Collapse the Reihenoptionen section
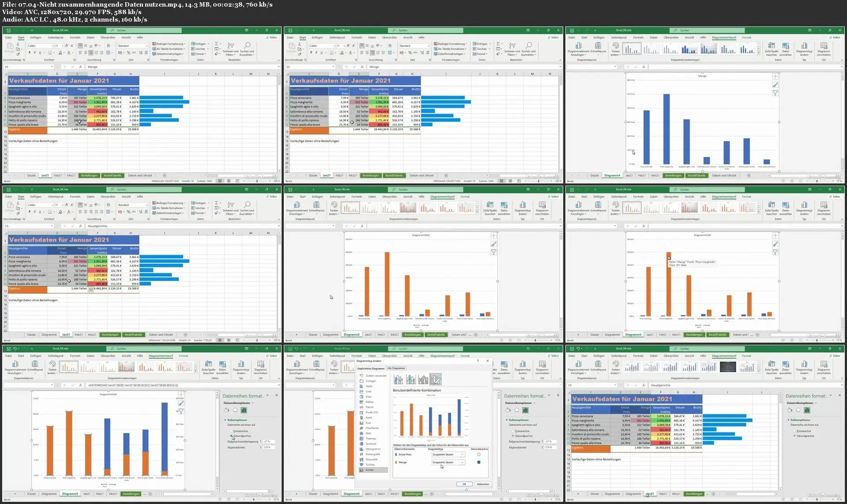847x504 pixels. coord(225,420)
